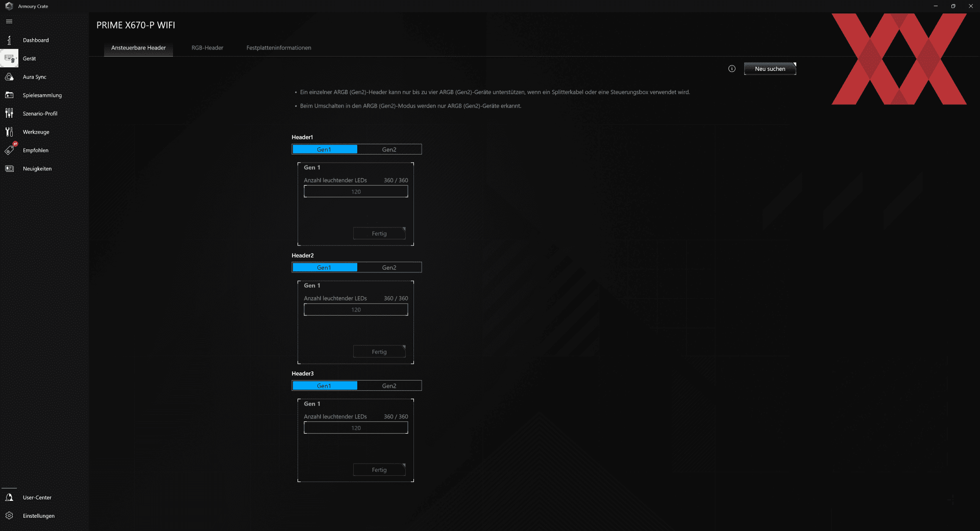Image resolution: width=980 pixels, height=531 pixels.
Task: Close the Armoury Crate window
Action: coord(971,6)
